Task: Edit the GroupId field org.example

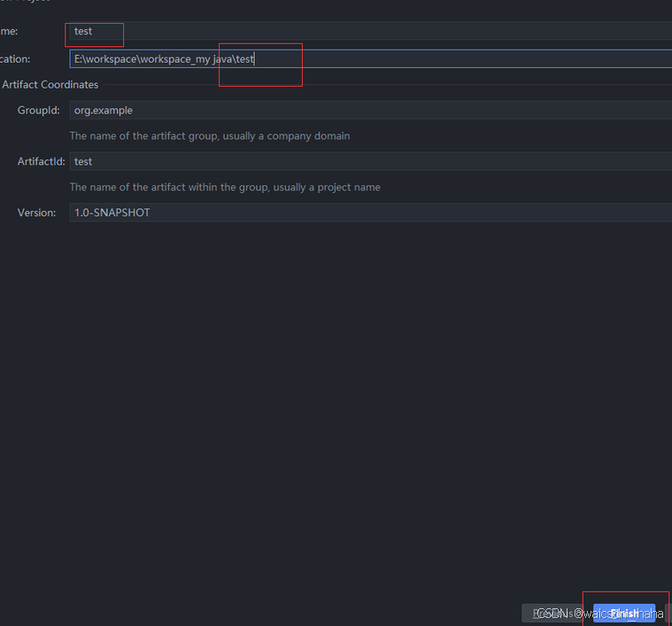Action: [x=370, y=110]
